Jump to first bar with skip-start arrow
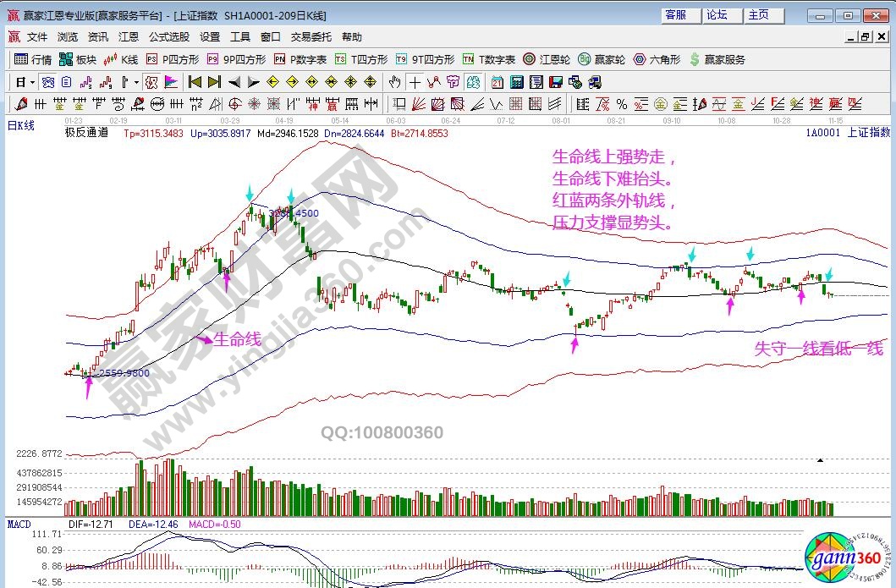Image resolution: width=896 pixels, height=588 pixels. tap(195, 82)
